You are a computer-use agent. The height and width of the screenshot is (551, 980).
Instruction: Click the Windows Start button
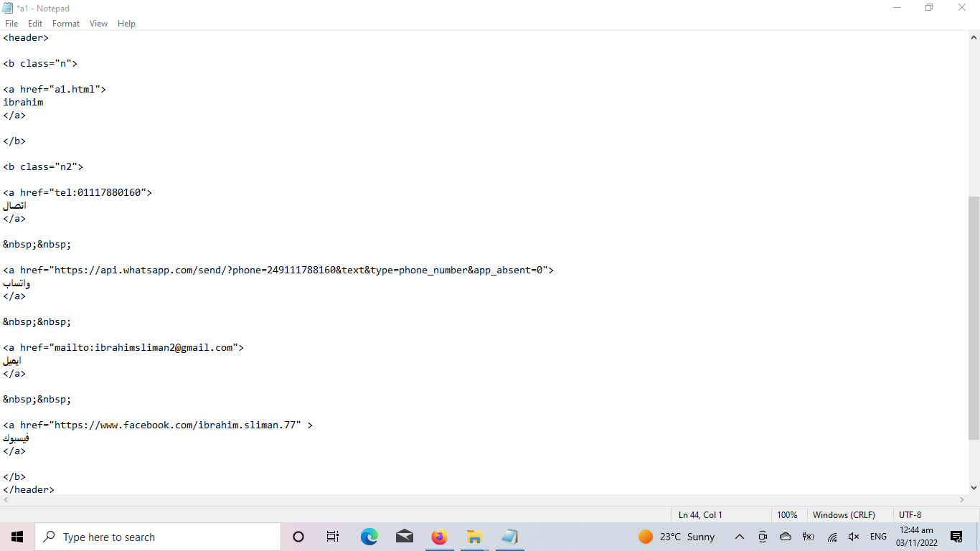pyautogui.click(x=17, y=537)
